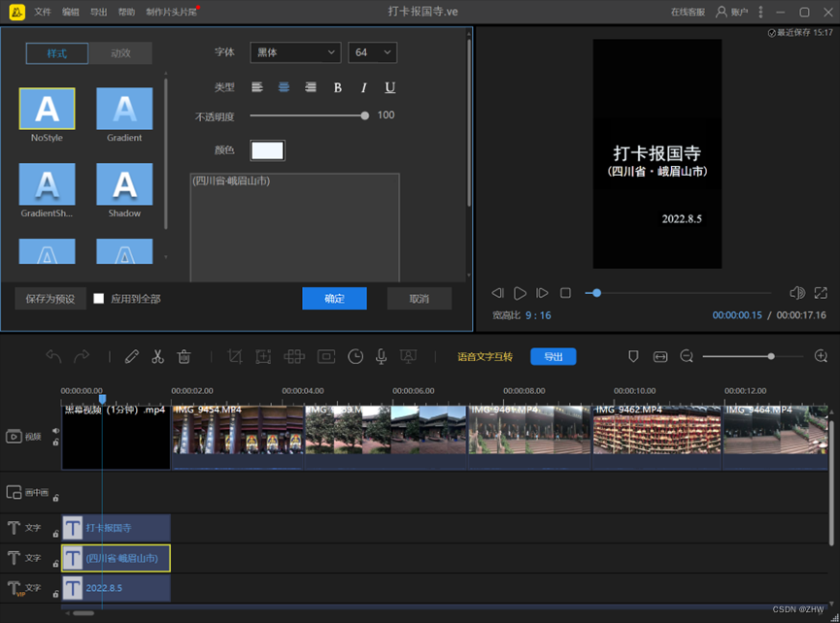
Task: Click the screen recording person icon
Action: pos(408,356)
